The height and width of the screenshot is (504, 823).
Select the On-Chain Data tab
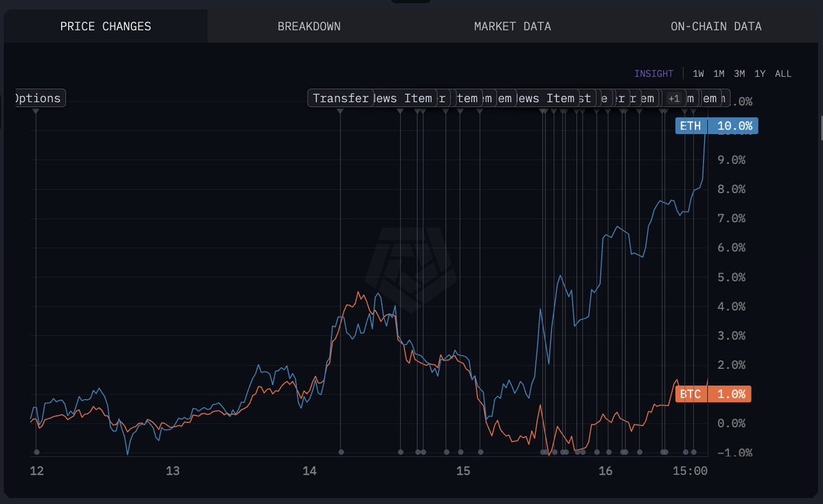click(x=716, y=27)
